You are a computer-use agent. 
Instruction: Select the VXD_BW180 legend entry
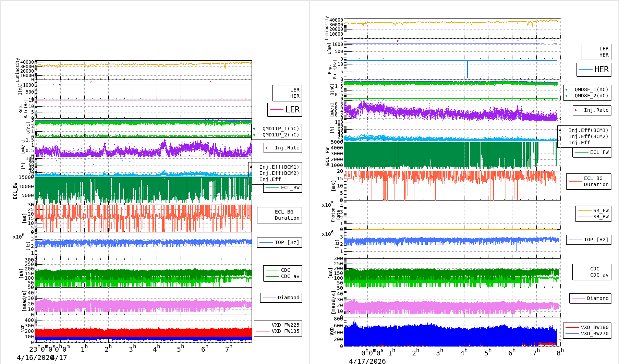pyautogui.click(x=594, y=327)
